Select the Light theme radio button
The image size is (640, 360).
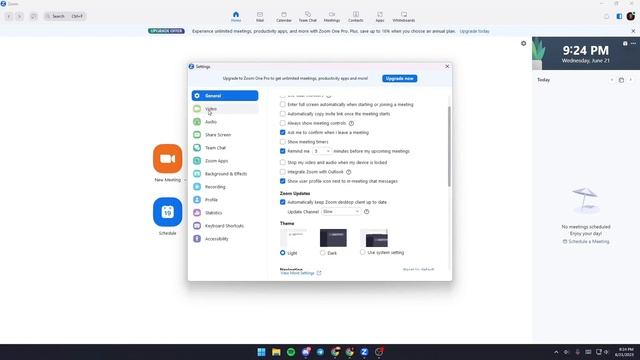(x=282, y=253)
